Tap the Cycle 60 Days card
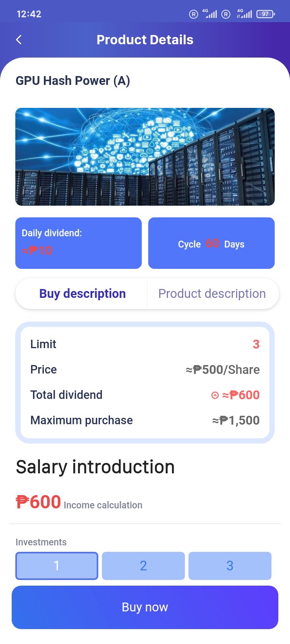Screen dimensions: 290x644 click(211, 243)
